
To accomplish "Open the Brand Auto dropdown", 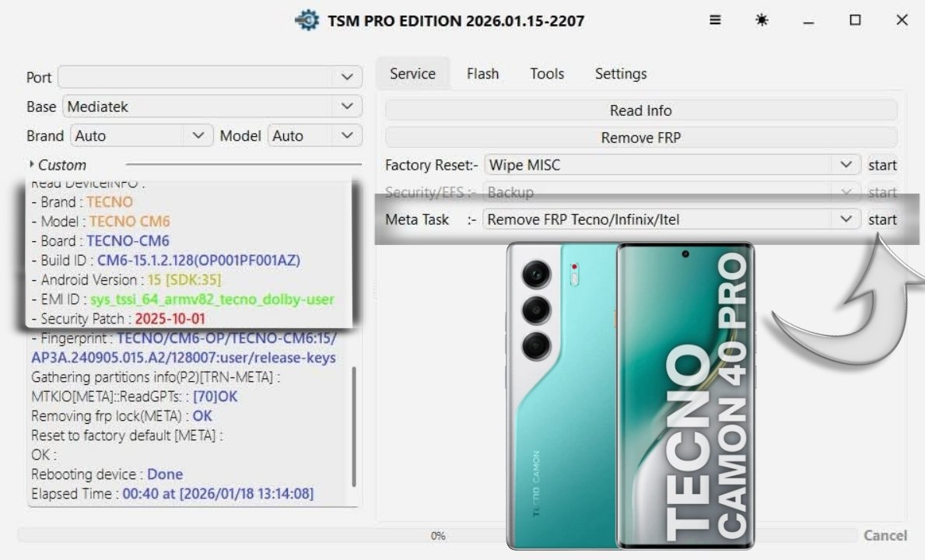I will pyautogui.click(x=141, y=135).
